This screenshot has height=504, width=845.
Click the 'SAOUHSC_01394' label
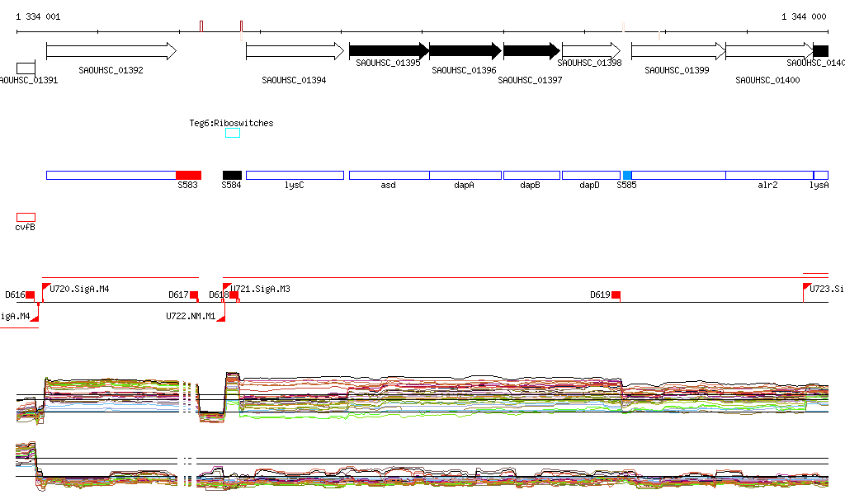pyautogui.click(x=294, y=80)
